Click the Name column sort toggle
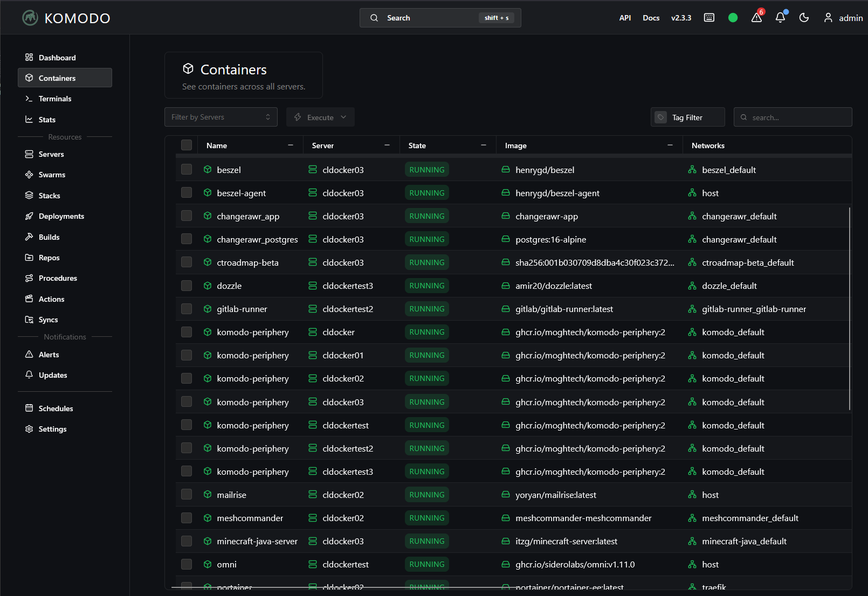This screenshot has height=596, width=868. pyautogui.click(x=291, y=145)
